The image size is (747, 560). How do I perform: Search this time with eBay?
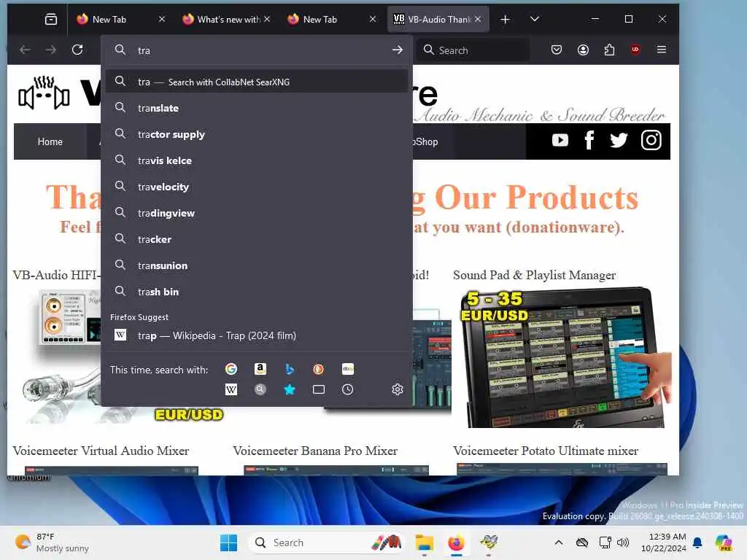348,369
